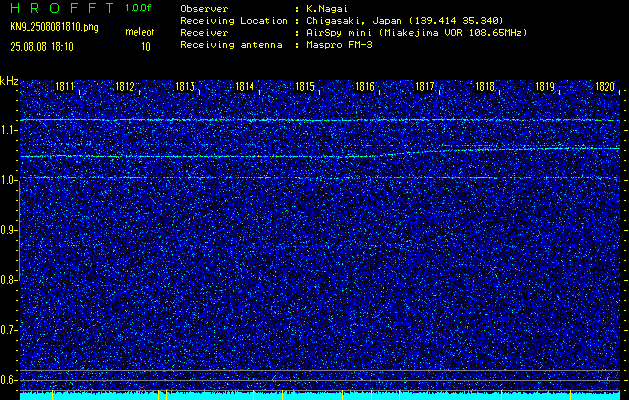This screenshot has width=629, height=400.
Task: Select the AirSpy mini receiver description
Action: coord(417,32)
